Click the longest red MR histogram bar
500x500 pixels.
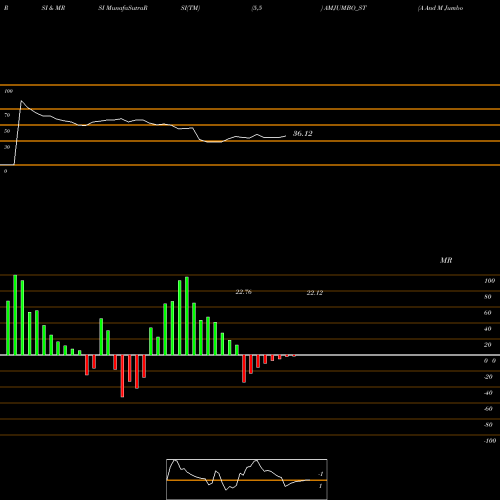pos(122,376)
